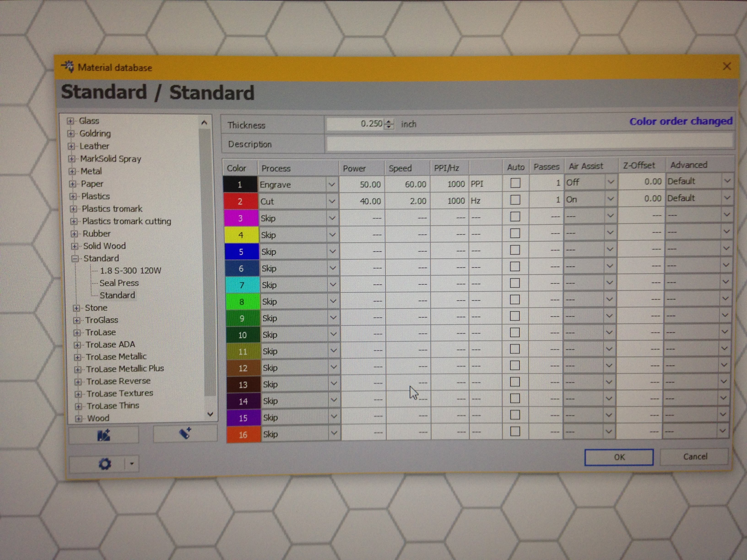Select the 1.8 S-300 120W material
The image size is (747, 560).
(130, 271)
